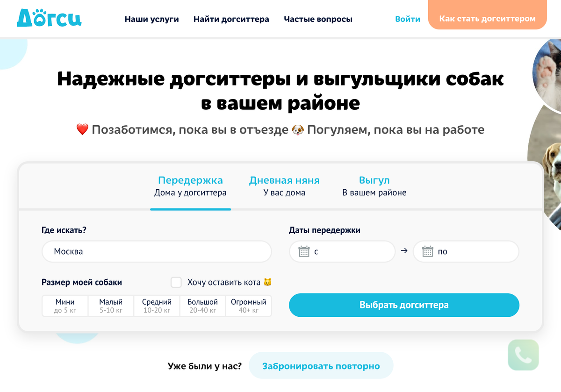Screen dimensions: 561x392
Task: Click the main headline Надежные догситтеры
Action: click(x=280, y=91)
